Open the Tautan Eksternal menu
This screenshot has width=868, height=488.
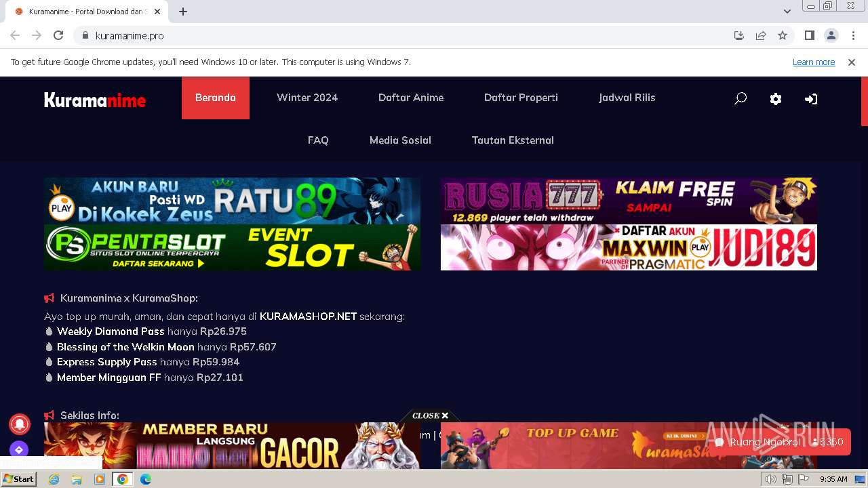pyautogui.click(x=513, y=140)
